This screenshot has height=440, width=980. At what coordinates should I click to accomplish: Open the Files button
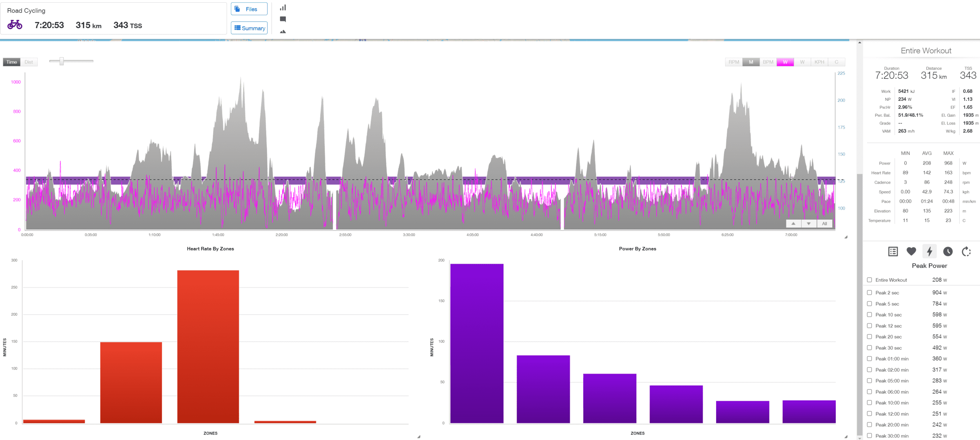[249, 9]
